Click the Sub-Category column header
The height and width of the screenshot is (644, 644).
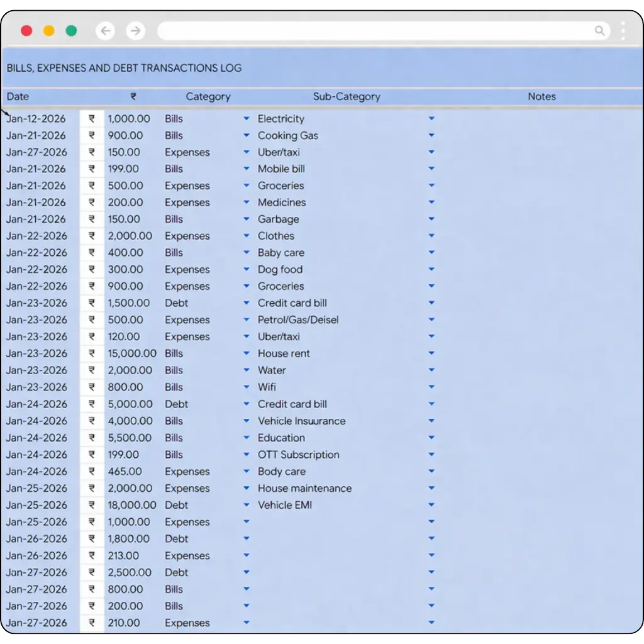[x=347, y=97]
